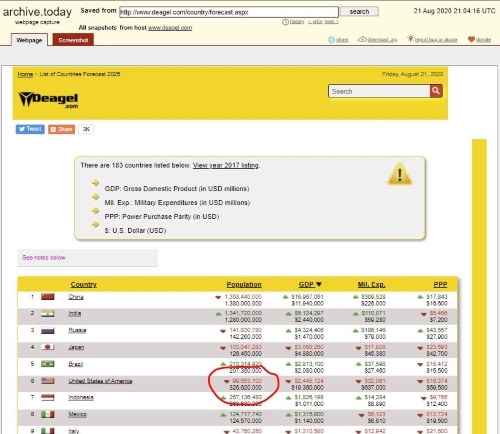
Task: Sort table by Mil. Exp. column header
Action: tap(371, 285)
